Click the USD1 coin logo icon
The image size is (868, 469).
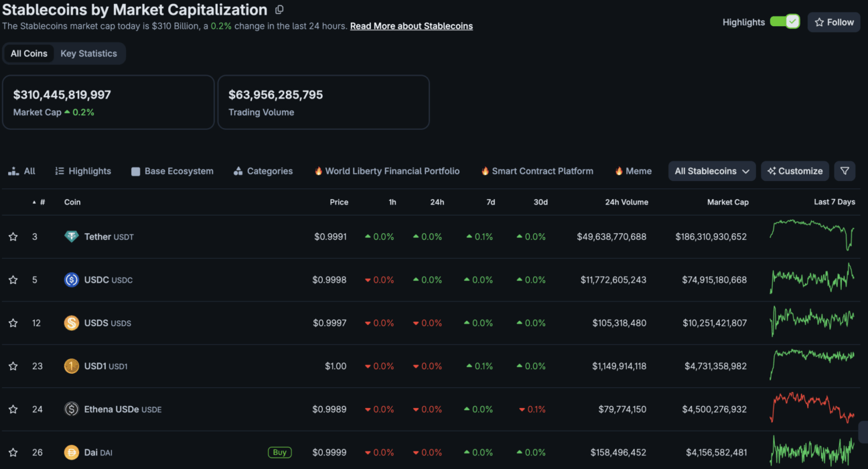(x=72, y=366)
